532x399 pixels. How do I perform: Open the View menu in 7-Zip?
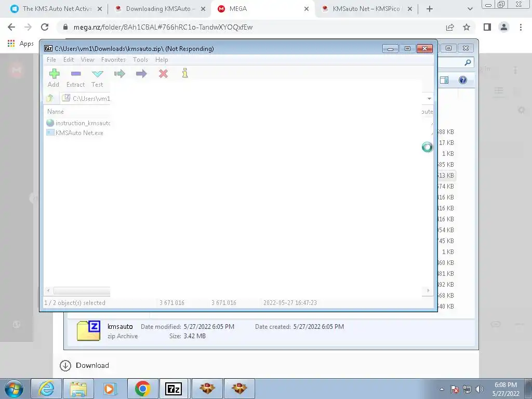(87, 60)
